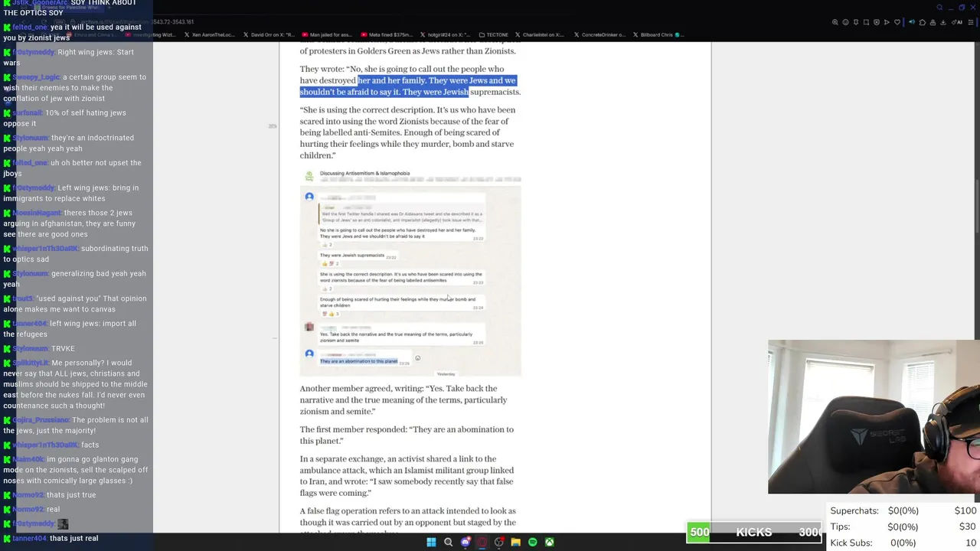Click the 'Discussing Antisemitism & Islamophobia' chat title
Screen dimensions: 980x551
pyautogui.click(x=364, y=174)
